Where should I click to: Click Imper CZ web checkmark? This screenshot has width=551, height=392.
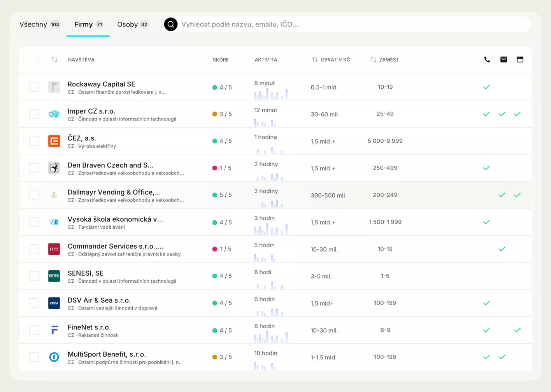point(517,114)
